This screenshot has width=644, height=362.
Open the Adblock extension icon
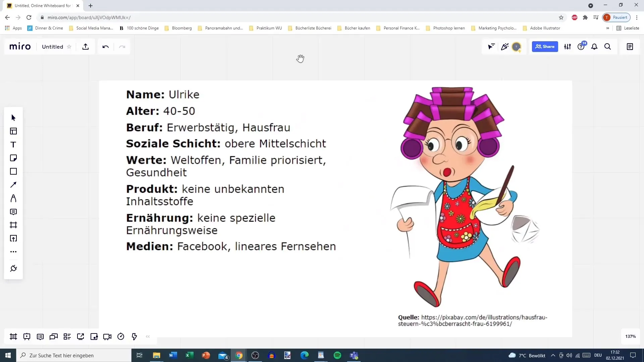tap(575, 17)
